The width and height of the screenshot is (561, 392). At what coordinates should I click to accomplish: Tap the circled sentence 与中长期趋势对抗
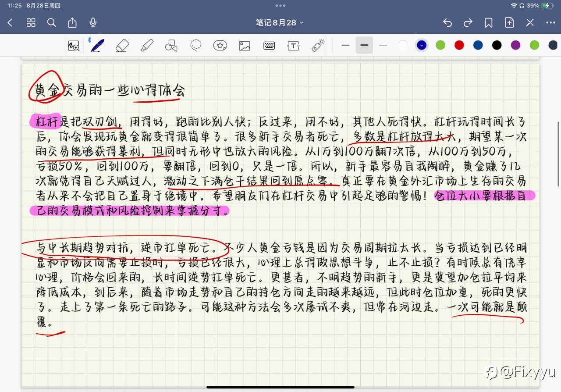click(x=82, y=248)
